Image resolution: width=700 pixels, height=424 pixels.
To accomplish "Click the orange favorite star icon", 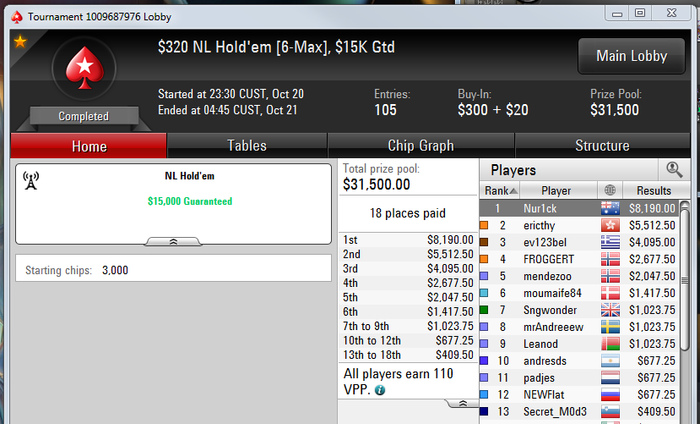I will pyautogui.click(x=20, y=42).
